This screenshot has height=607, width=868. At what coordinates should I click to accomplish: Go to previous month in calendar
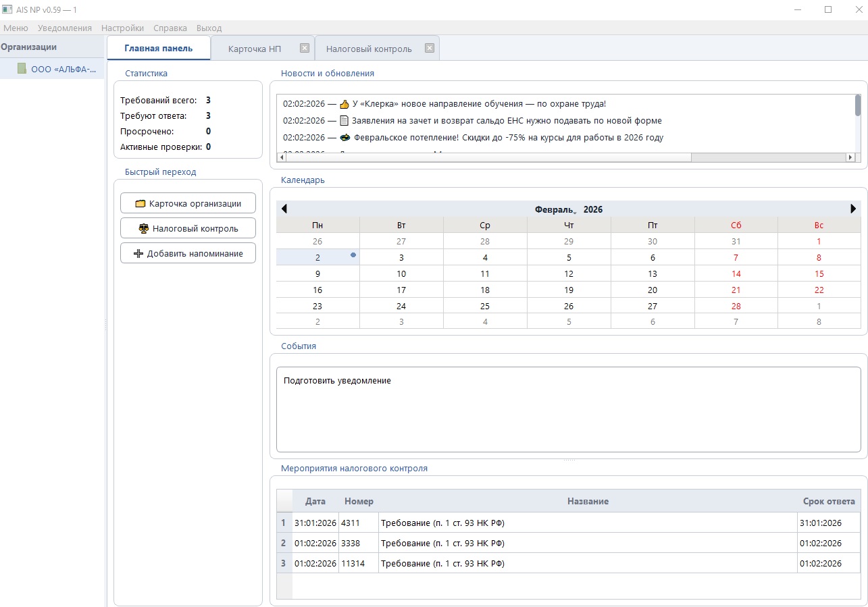284,209
